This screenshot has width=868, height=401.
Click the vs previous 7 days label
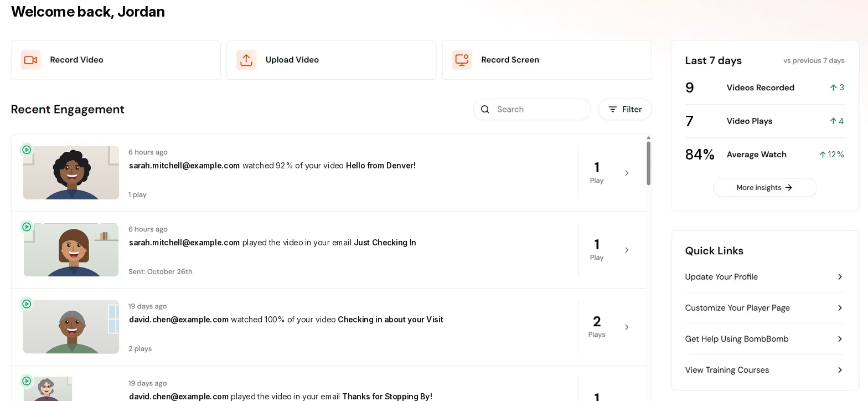coord(814,61)
